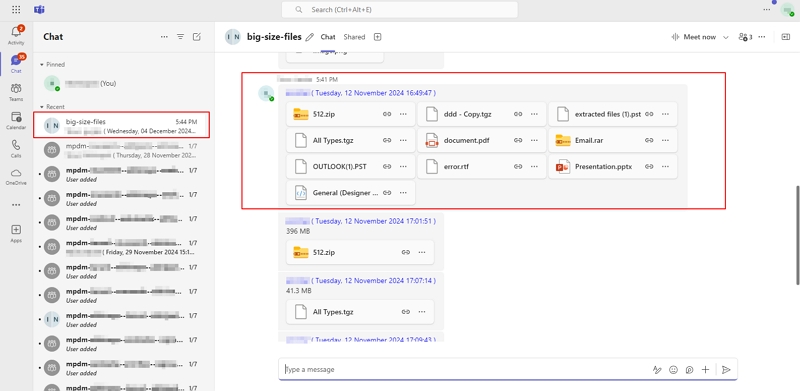
Task: Open the side pane icon top right
Action: tap(786, 37)
